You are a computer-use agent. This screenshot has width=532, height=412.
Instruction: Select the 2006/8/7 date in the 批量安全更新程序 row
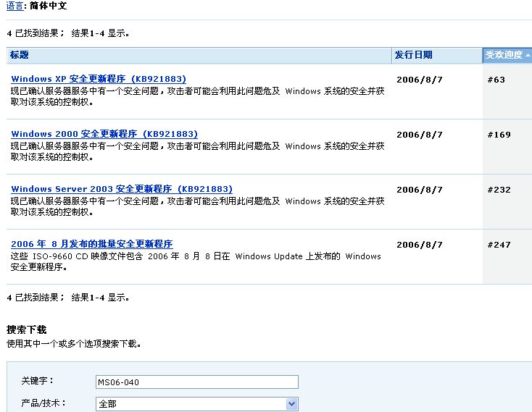pyautogui.click(x=420, y=245)
